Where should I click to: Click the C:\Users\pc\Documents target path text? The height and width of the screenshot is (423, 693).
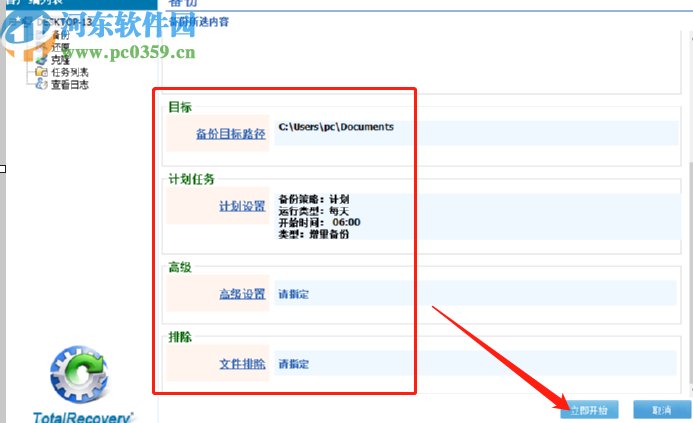pos(336,127)
